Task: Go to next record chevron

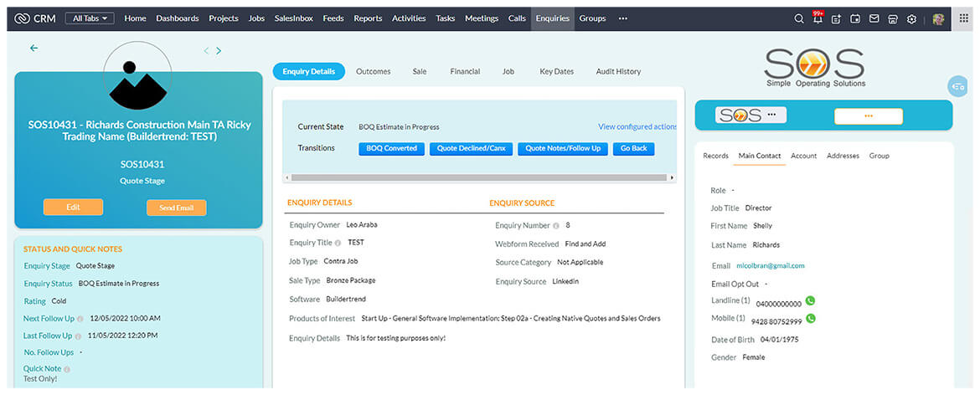Action: tap(219, 51)
